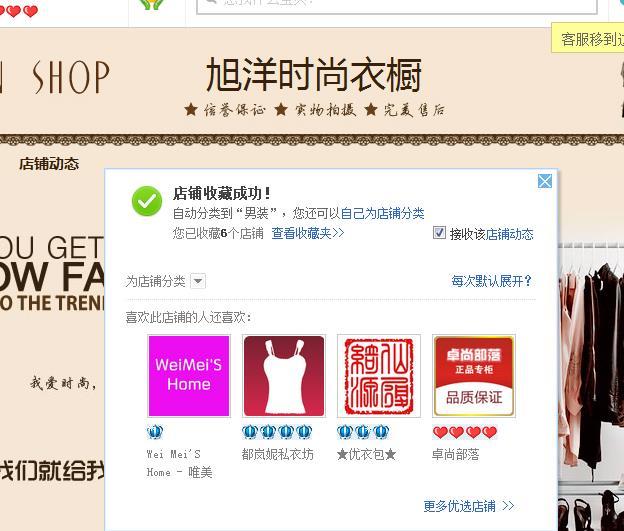Screen dimensions: 624x531
Task: Select the 店铺动态 tab
Action: click(x=49, y=164)
